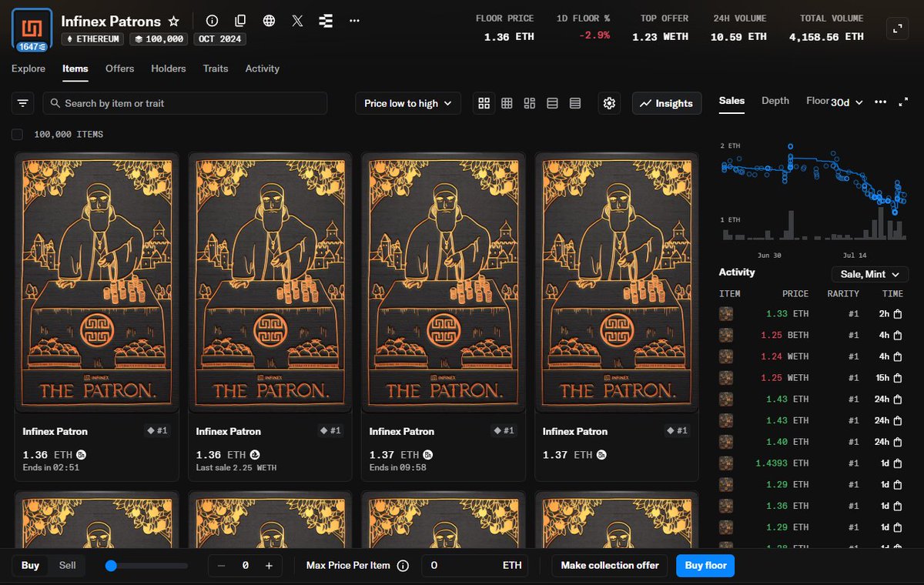Select the Items tab
The image size is (924, 585).
pos(75,69)
